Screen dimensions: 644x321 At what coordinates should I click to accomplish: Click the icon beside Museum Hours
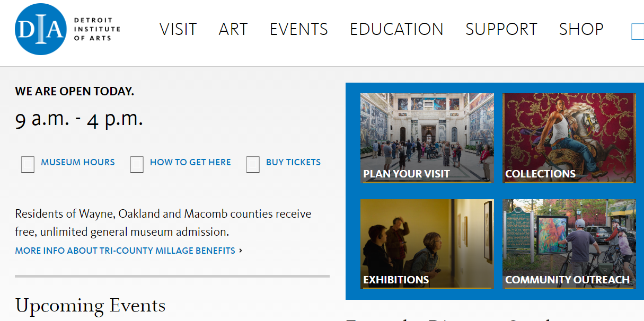pyautogui.click(x=28, y=164)
